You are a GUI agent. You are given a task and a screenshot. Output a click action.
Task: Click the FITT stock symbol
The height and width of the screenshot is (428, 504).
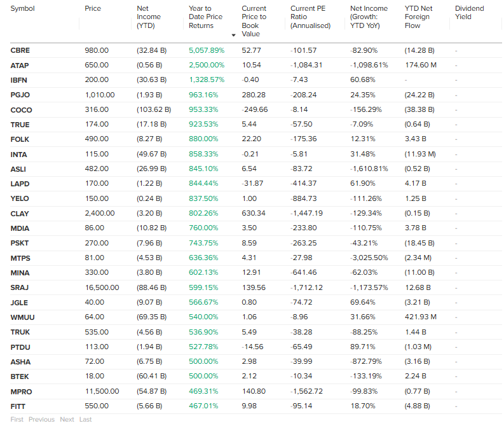18,406
